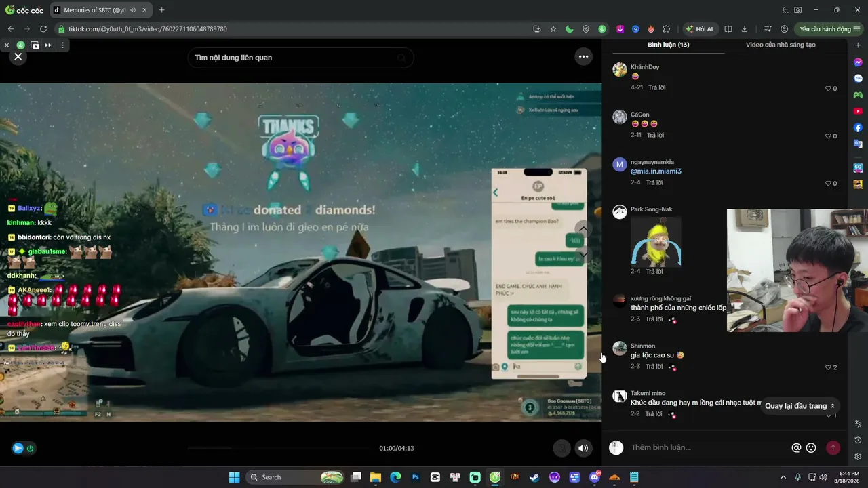Mute the video with the speaker button
This screenshot has width=868, height=488.
[583, 448]
